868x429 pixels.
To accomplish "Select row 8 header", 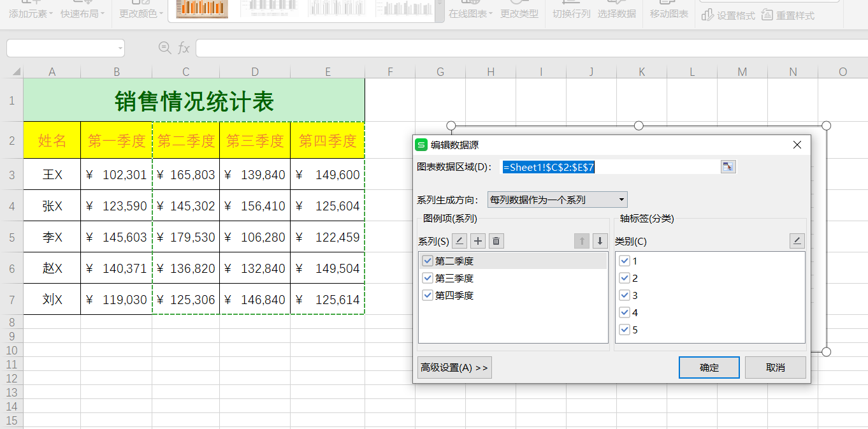I will coord(11,321).
